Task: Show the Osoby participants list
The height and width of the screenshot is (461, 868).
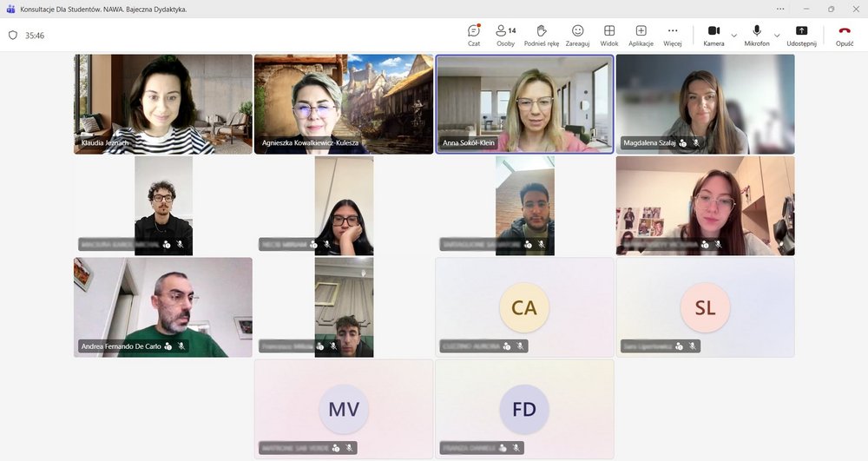Action: pyautogui.click(x=505, y=36)
